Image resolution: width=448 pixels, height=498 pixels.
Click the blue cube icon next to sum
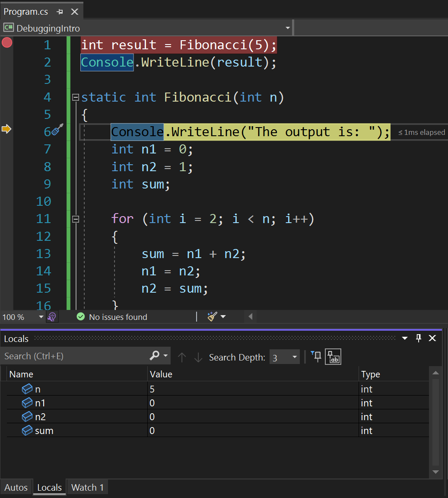tap(27, 431)
